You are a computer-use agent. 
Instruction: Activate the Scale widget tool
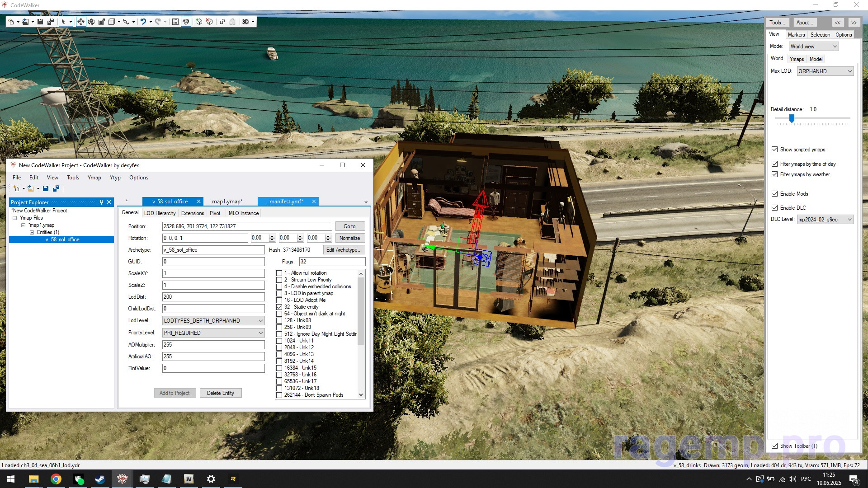[x=102, y=22]
